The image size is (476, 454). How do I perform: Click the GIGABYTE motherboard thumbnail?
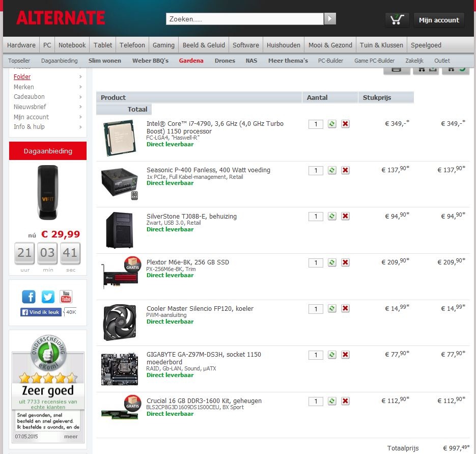(x=120, y=369)
